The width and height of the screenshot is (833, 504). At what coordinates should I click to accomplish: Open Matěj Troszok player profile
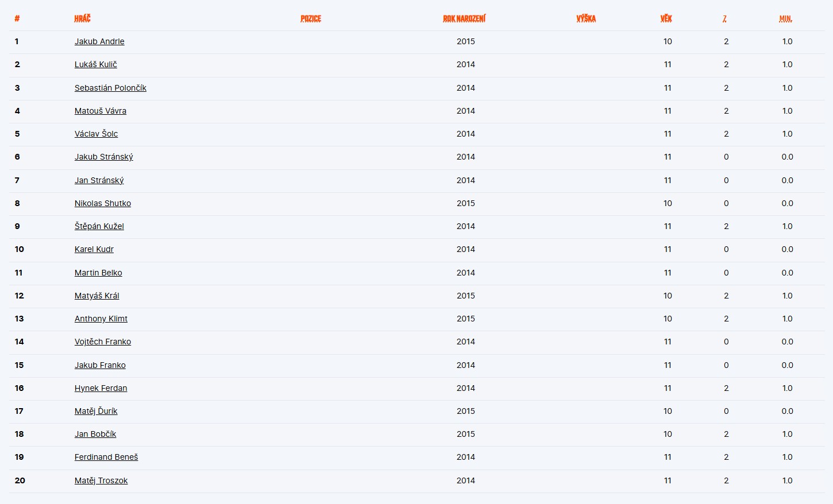click(x=101, y=480)
